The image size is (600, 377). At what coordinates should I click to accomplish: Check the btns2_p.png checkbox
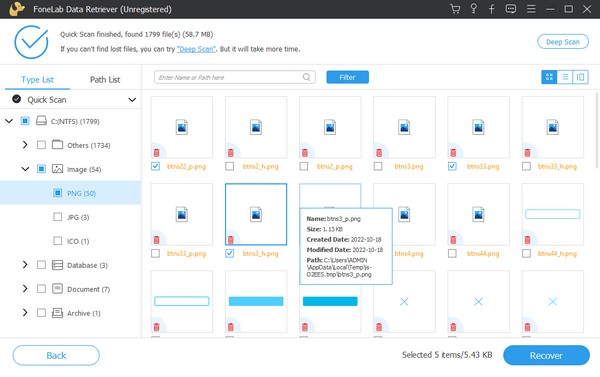(304, 166)
